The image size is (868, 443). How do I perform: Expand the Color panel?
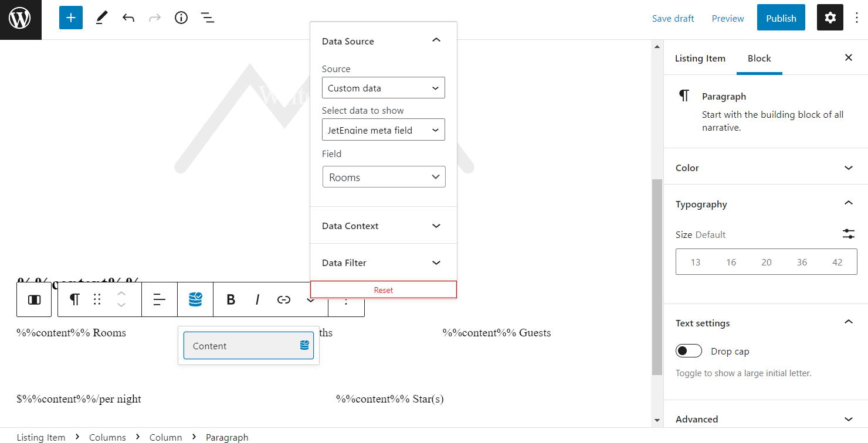(x=766, y=168)
